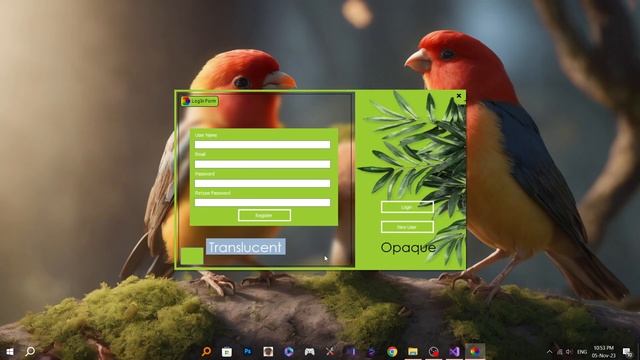Submit the form with the Register button
Viewport: 640px width, 360px height.
point(264,215)
